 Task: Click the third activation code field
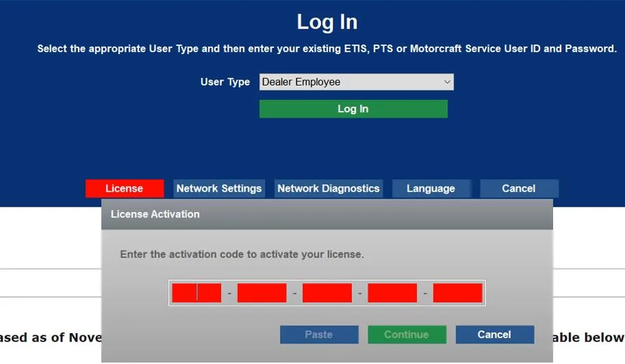click(327, 293)
